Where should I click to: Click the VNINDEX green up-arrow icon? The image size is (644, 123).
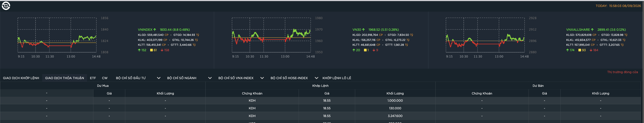pos(155,30)
